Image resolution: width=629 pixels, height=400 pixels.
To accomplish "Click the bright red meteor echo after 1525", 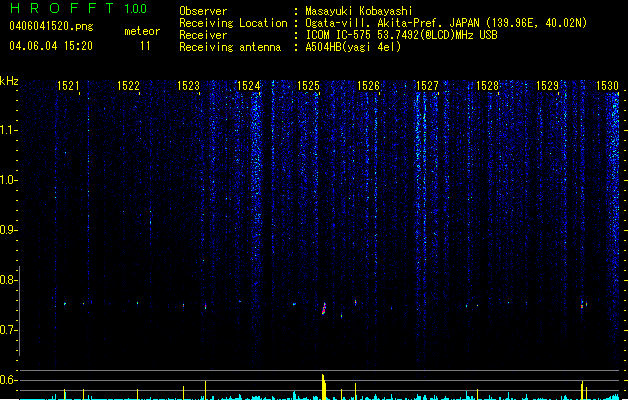I will click(324, 309).
